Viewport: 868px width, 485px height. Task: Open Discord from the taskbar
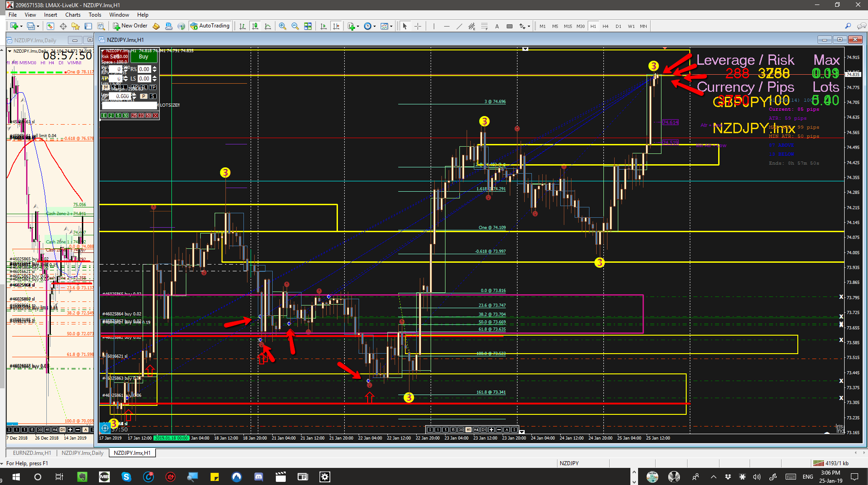pos(258,477)
